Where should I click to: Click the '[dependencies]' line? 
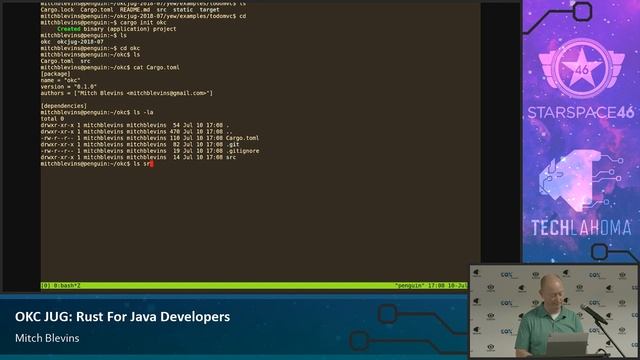coord(64,106)
